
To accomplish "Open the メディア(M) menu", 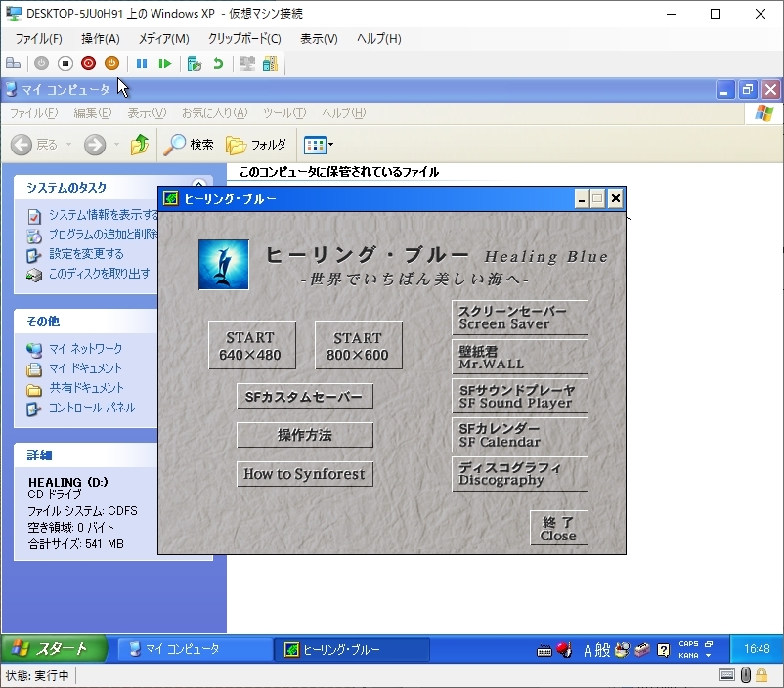I will pos(164,39).
